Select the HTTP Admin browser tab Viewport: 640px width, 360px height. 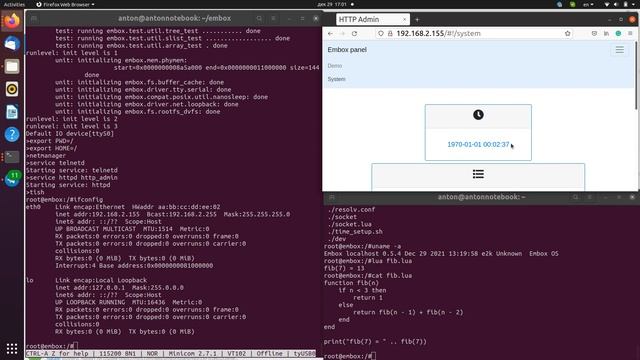[x=372, y=19]
